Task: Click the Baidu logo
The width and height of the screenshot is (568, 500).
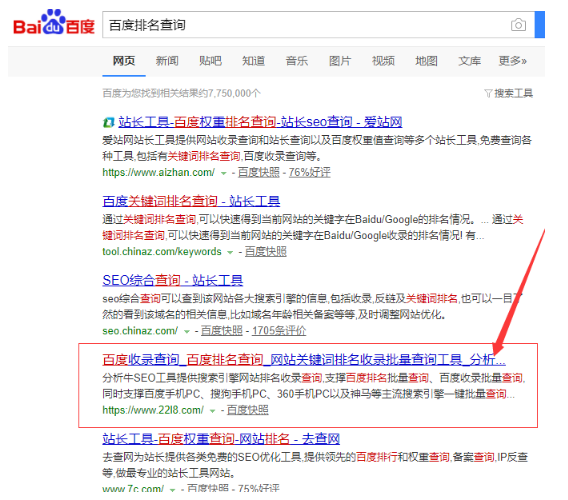Action: click(54, 22)
